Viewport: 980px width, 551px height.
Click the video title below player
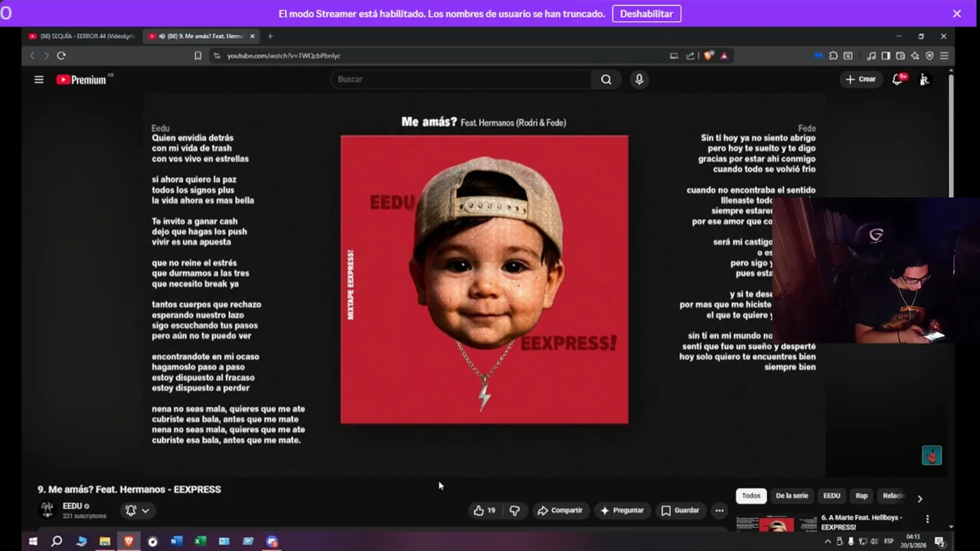[129, 490]
